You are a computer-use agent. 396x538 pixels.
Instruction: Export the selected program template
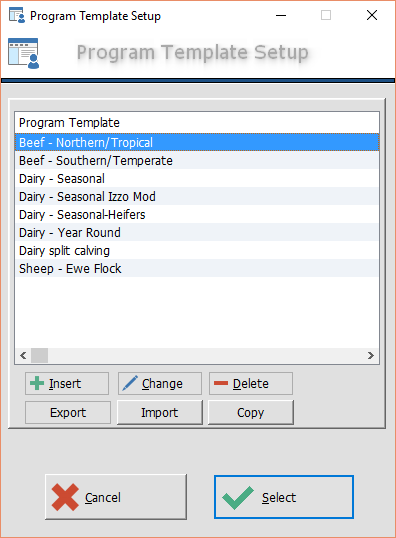point(68,412)
